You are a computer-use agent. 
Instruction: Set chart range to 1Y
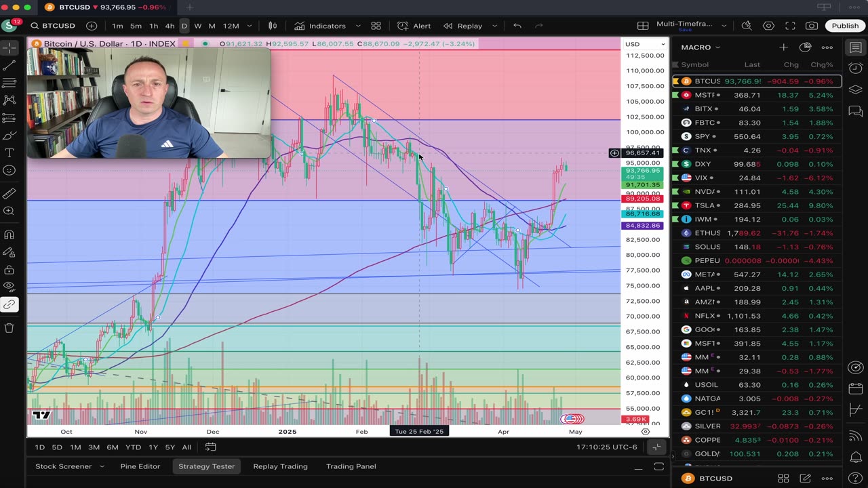[x=153, y=447]
